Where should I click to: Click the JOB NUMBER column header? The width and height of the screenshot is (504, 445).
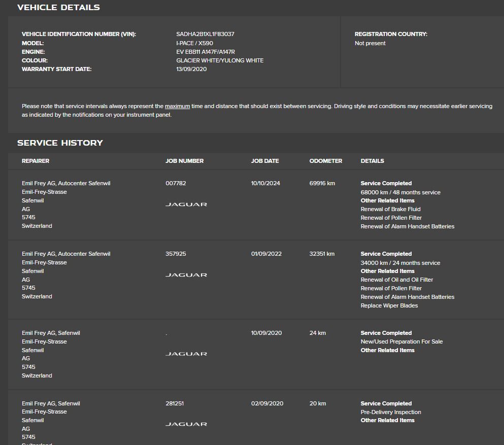[184, 161]
